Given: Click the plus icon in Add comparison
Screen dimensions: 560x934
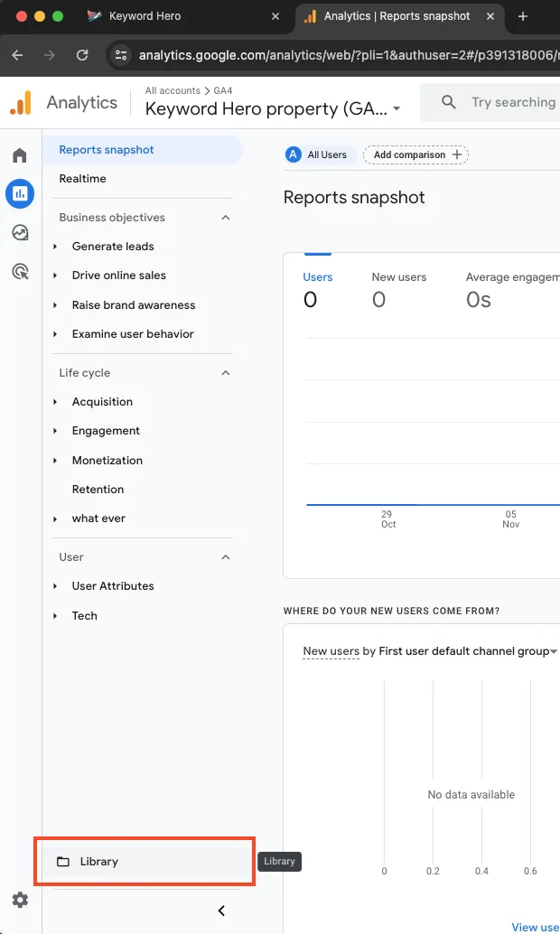Looking at the screenshot, I should [457, 154].
